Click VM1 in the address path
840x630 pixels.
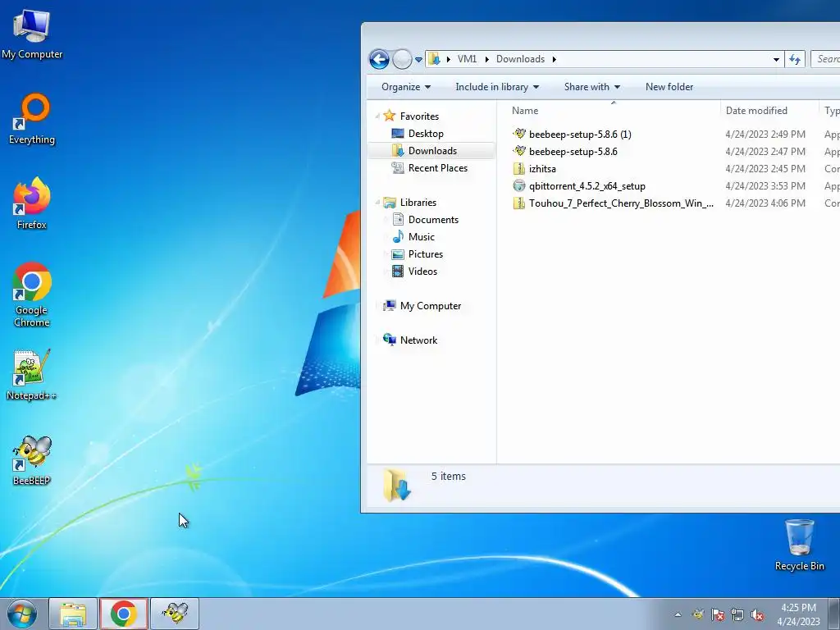click(x=467, y=59)
